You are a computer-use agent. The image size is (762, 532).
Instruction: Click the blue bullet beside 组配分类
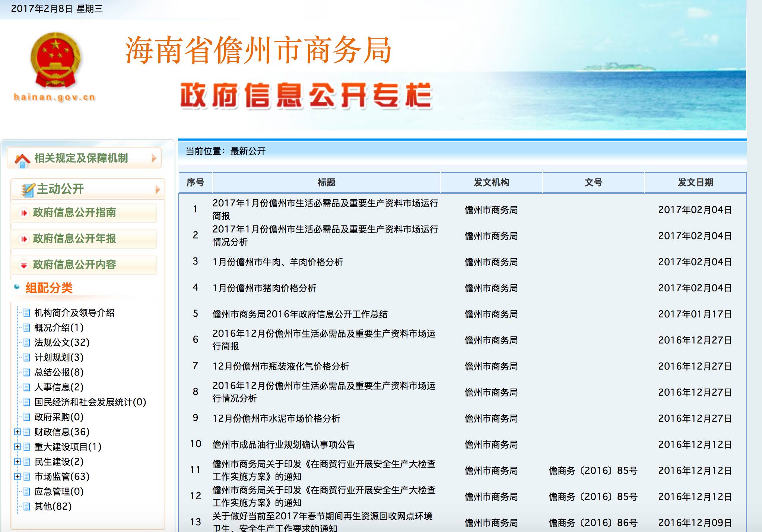coord(17,287)
